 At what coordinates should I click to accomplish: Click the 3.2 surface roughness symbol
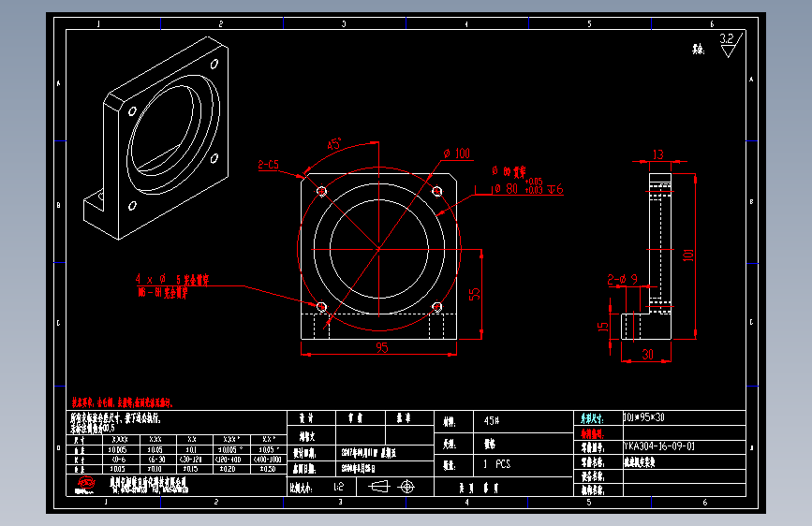(x=731, y=45)
